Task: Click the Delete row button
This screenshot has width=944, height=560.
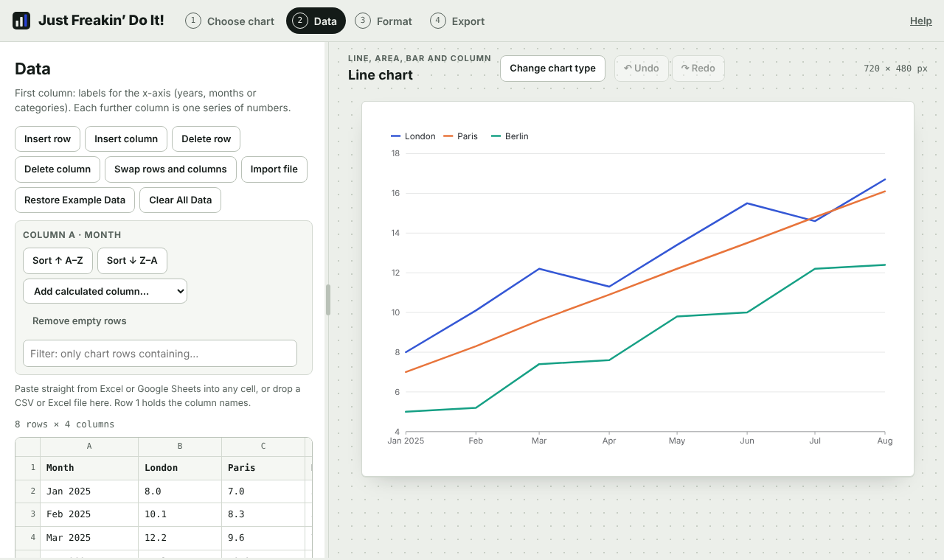Action: (206, 139)
